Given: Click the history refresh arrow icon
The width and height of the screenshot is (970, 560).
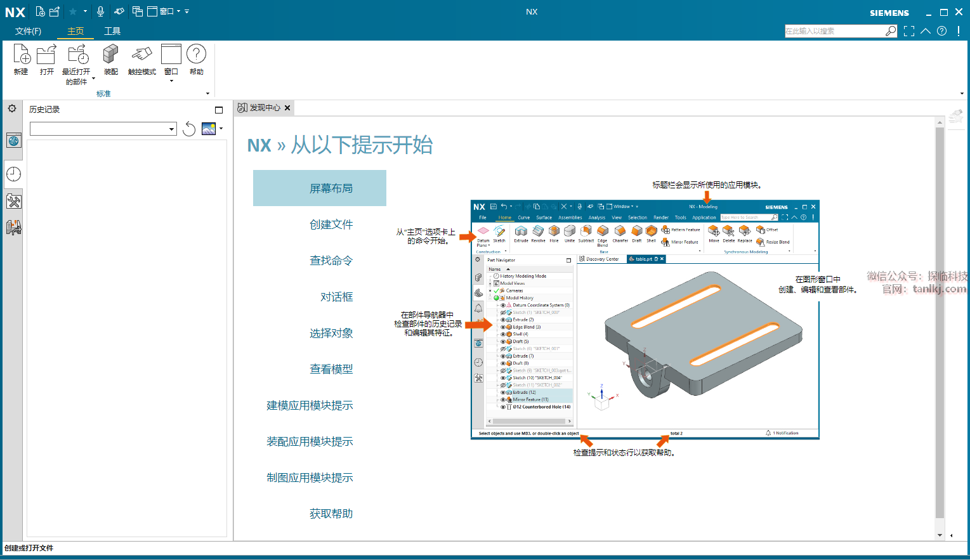Looking at the screenshot, I should pos(189,129).
